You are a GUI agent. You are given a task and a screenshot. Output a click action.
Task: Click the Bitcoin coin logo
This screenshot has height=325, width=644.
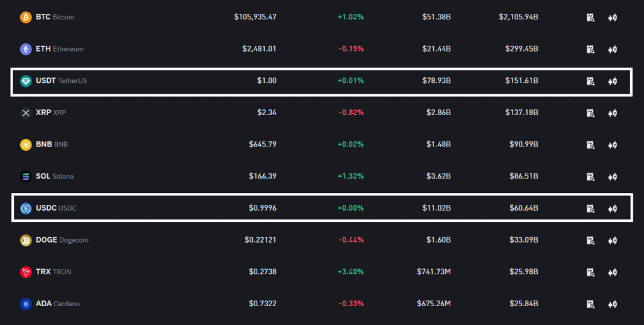[26, 17]
